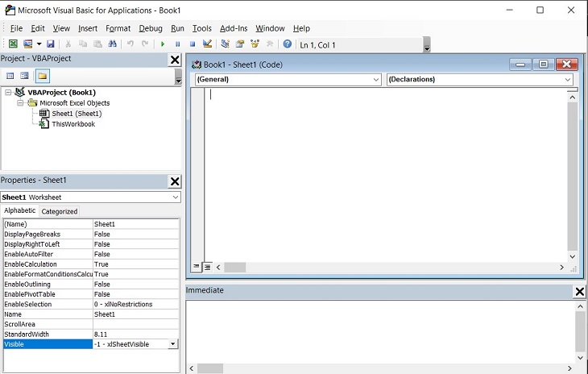The image size is (588, 374).
Task: Open Find with the binoculars icon
Action: pos(112,44)
